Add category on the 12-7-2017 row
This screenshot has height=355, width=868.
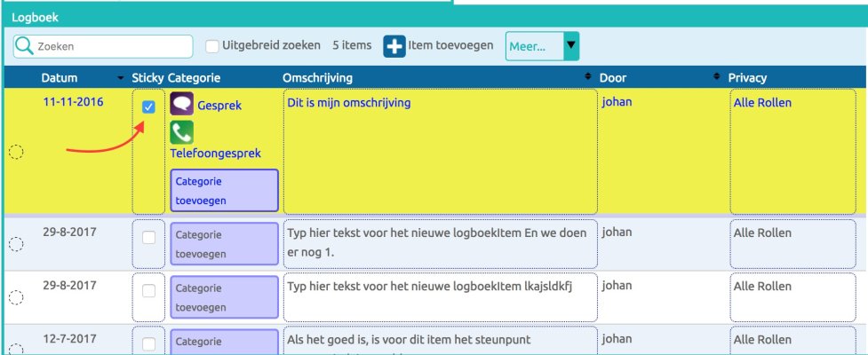[x=224, y=343]
